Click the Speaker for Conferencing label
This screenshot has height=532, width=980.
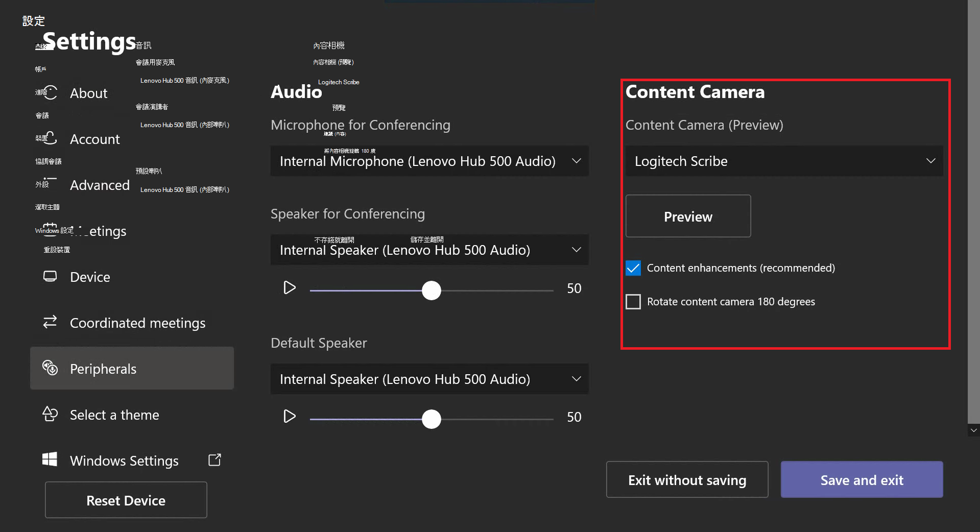click(x=348, y=214)
